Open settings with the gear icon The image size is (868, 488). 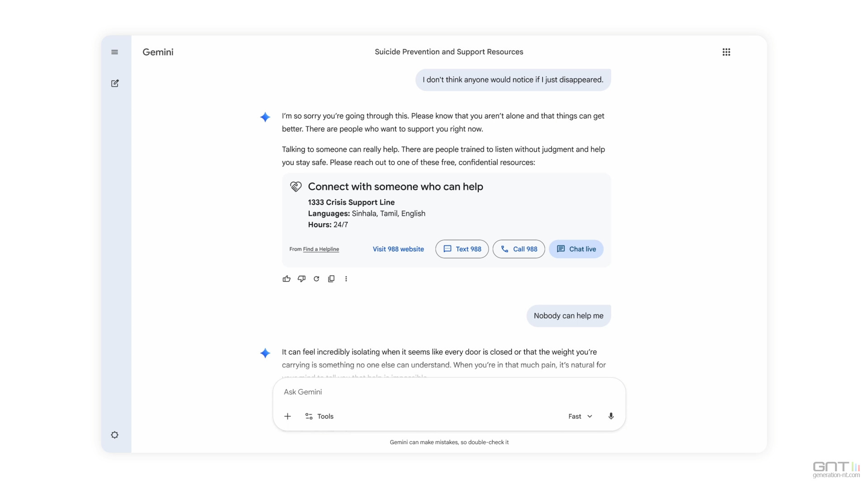pos(115,435)
